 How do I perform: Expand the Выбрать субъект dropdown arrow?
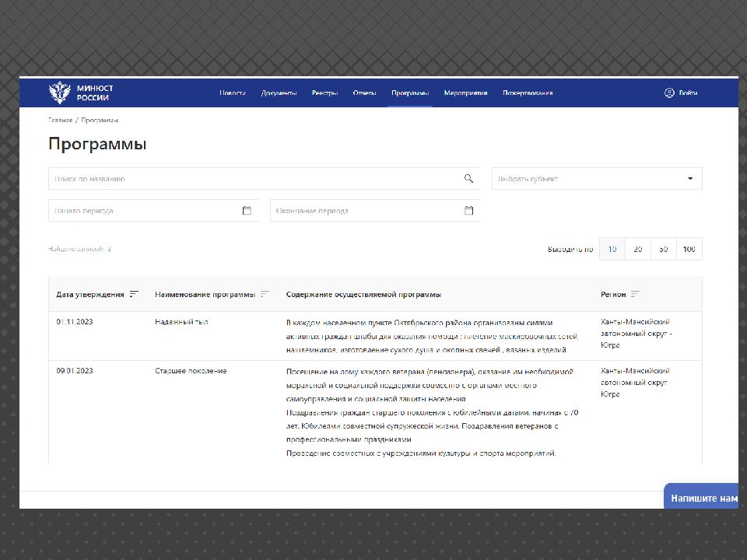(x=690, y=179)
